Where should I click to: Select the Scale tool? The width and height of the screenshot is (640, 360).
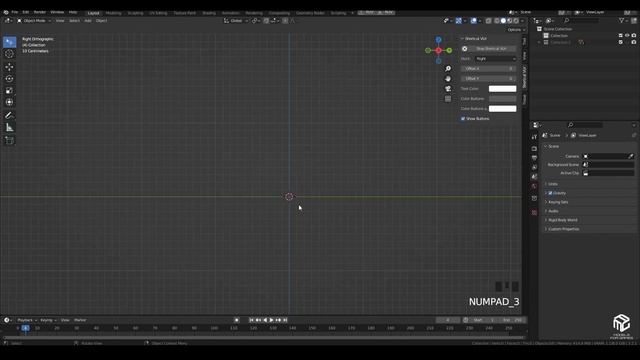(x=9, y=90)
